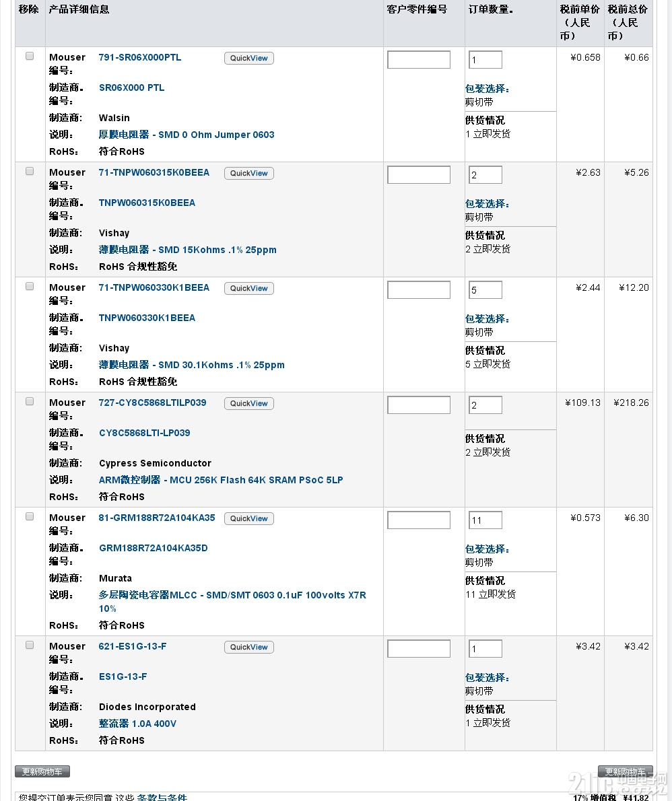Open 包装选择 link for Murata capacitor
This screenshot has width=672, height=801.
point(487,549)
